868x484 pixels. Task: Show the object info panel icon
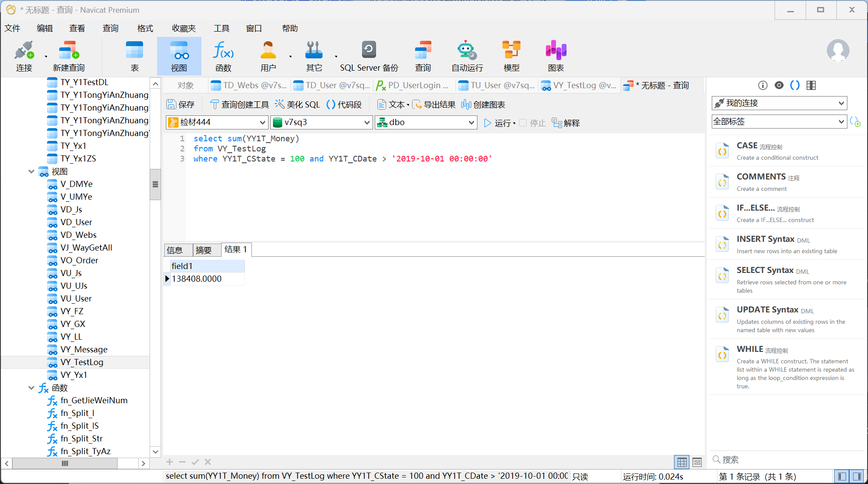763,86
